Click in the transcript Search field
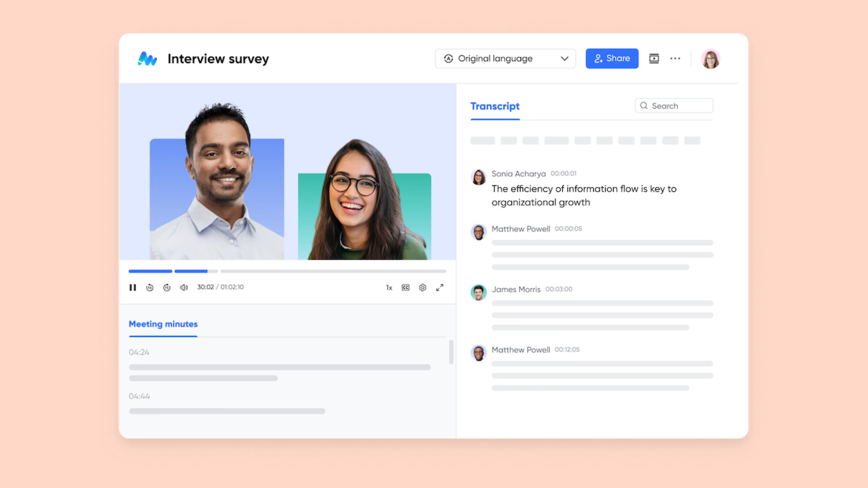Image resolution: width=868 pixels, height=488 pixels. click(x=677, y=106)
